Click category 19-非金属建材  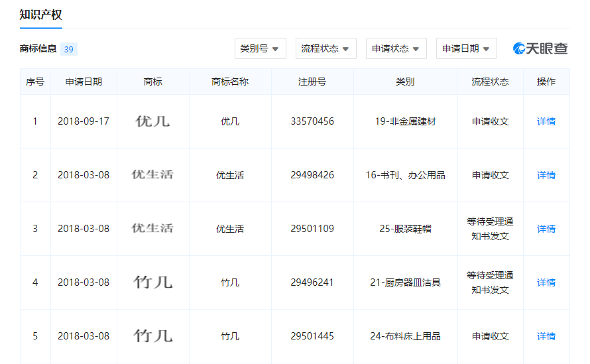[x=405, y=121]
